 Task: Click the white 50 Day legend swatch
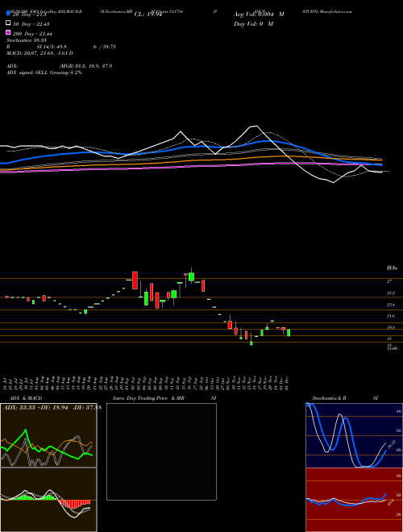[x=8, y=23]
